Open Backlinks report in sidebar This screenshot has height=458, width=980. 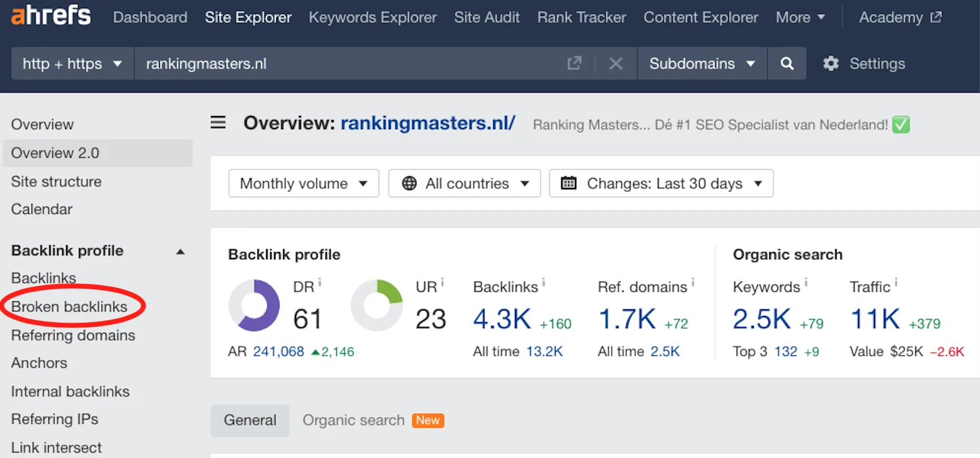point(43,278)
